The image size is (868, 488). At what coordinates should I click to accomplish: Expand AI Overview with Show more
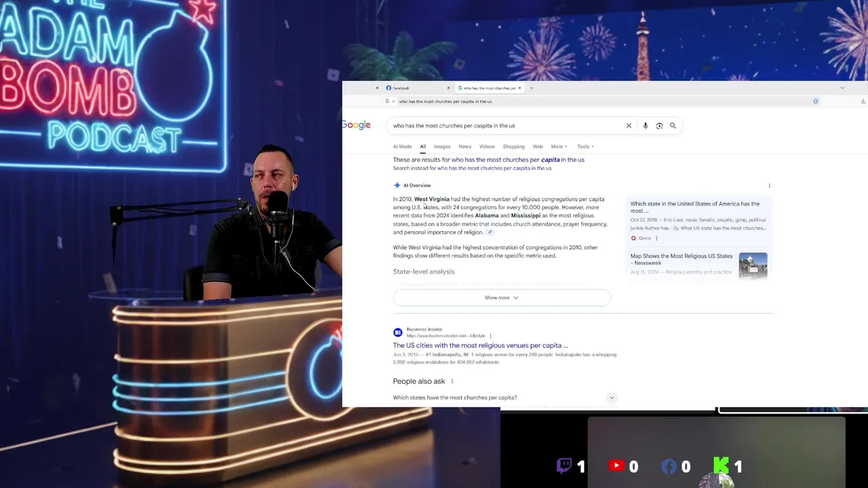[502, 298]
